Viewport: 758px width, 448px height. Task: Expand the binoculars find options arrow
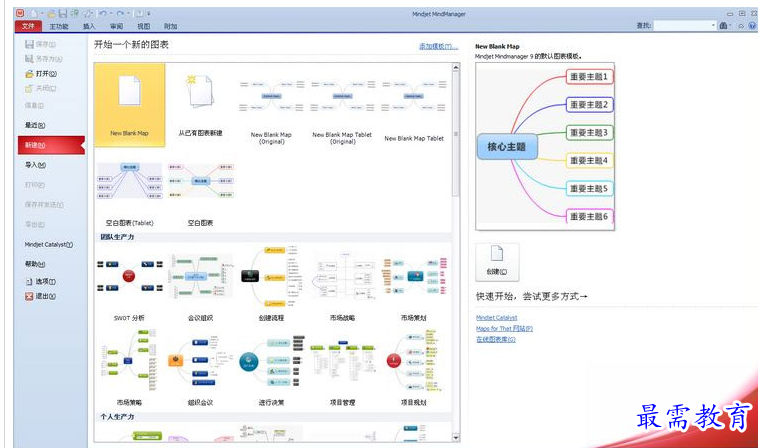tap(730, 26)
